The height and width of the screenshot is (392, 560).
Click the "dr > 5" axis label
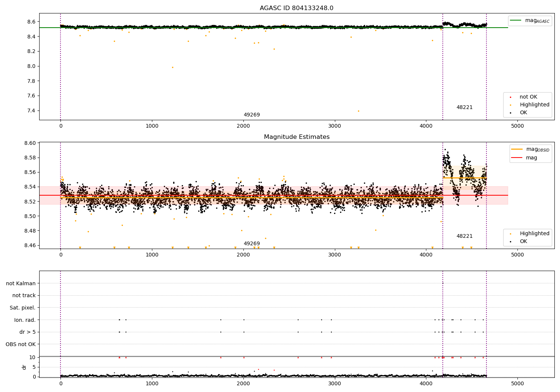(28, 332)
